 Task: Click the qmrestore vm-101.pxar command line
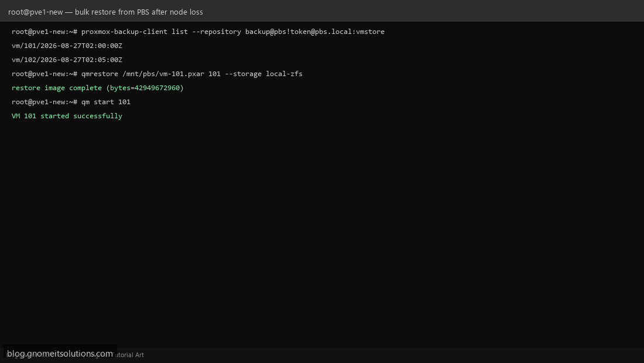click(157, 74)
